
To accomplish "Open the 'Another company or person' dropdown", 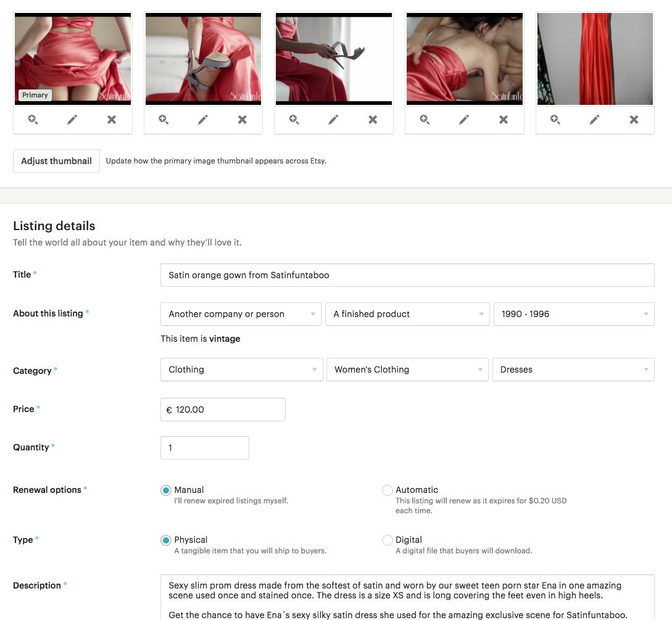I will 241,314.
